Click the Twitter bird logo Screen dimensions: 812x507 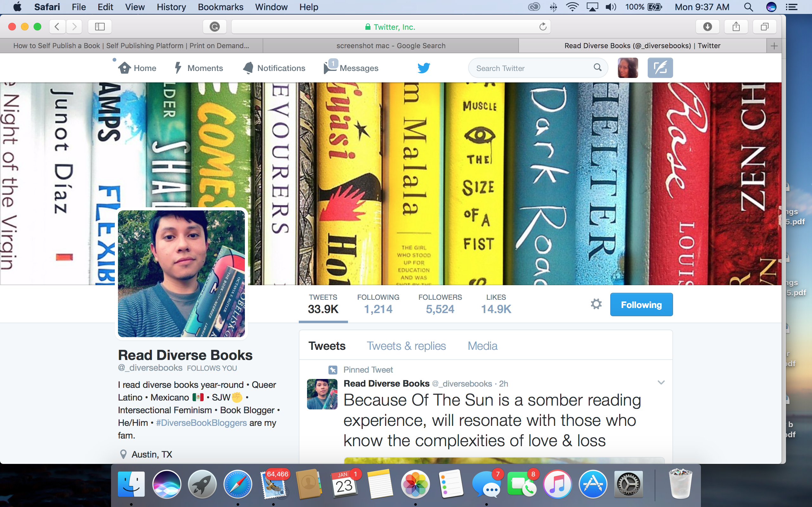tap(424, 68)
